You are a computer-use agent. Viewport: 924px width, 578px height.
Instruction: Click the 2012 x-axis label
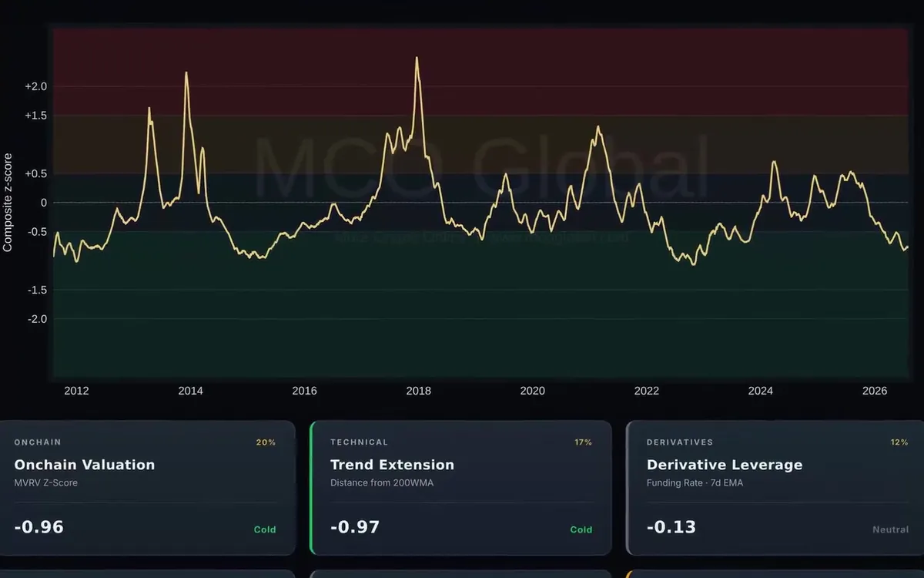tap(76, 391)
